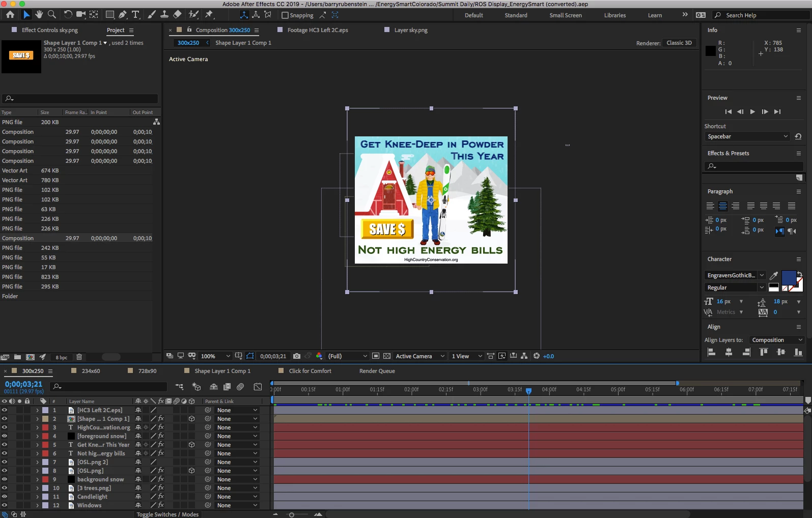Open the Effect Controls sky.png tab
The height and width of the screenshot is (518, 812).
50,30
